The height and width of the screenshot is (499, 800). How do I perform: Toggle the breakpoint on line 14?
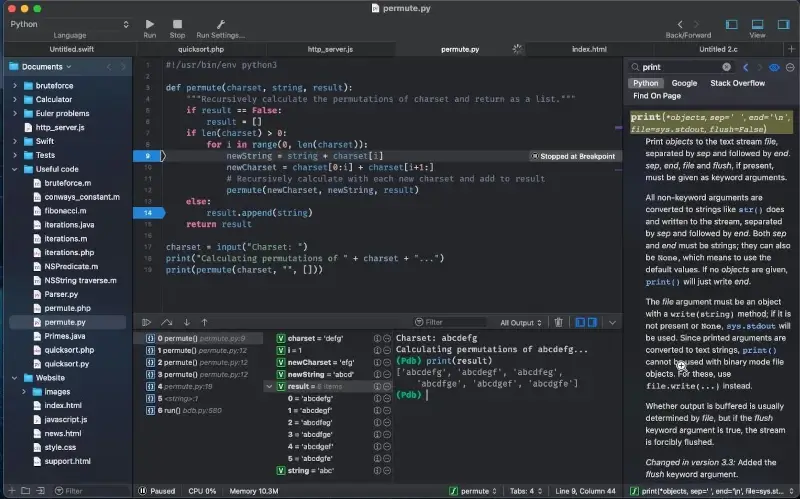coord(148,213)
